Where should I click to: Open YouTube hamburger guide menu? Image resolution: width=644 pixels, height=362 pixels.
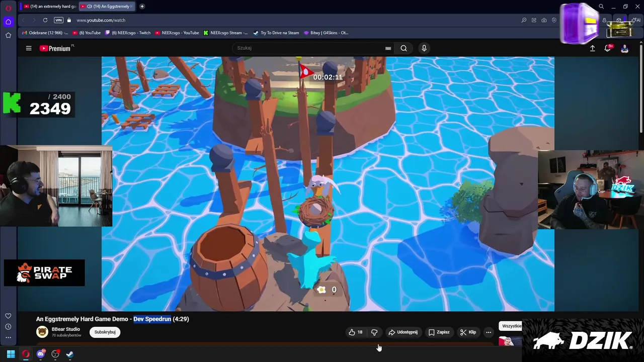pos(29,48)
